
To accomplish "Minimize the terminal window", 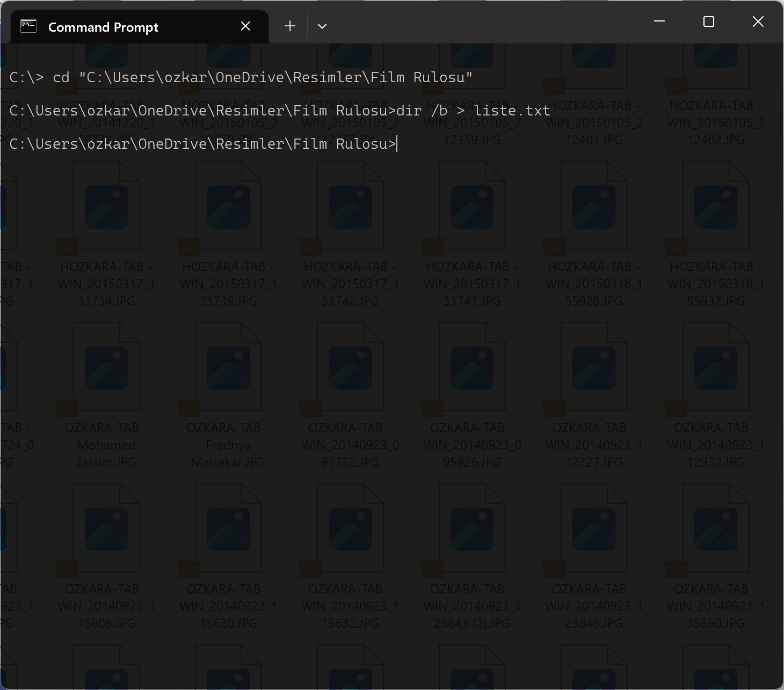I will [x=659, y=21].
